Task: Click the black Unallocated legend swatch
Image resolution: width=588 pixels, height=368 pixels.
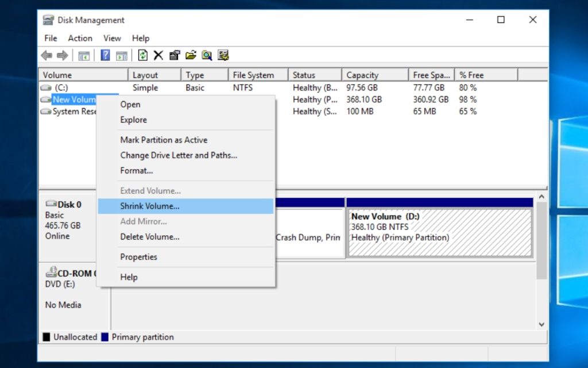Action: click(47, 337)
